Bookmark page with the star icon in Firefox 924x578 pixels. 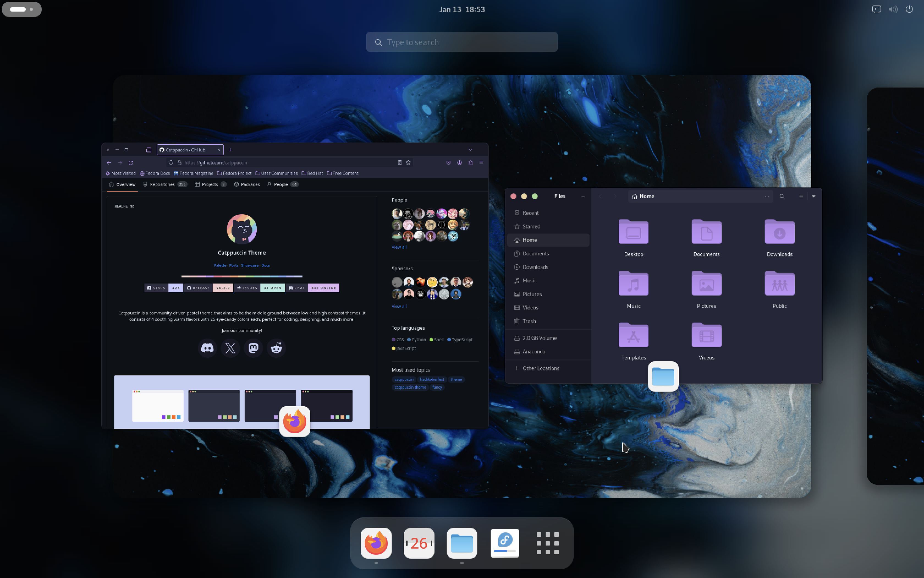tap(408, 162)
